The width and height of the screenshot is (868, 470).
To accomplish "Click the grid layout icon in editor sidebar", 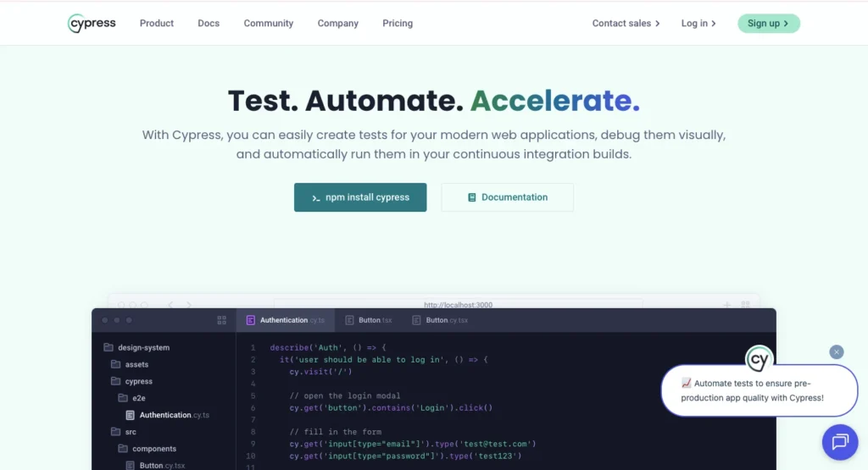I will pos(222,320).
